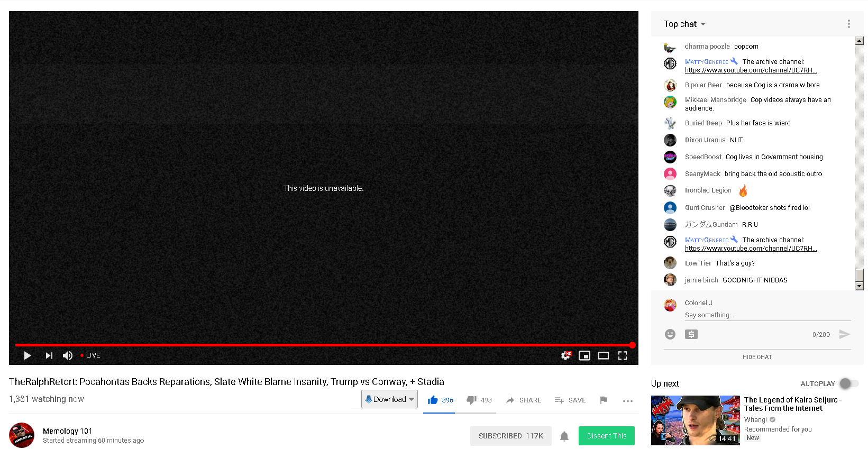868x449 pixels.
Task: Share the video
Action: click(x=524, y=400)
